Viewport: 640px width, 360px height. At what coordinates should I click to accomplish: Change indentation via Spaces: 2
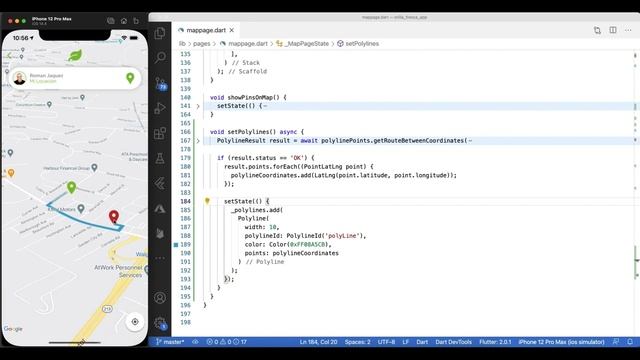click(x=357, y=342)
